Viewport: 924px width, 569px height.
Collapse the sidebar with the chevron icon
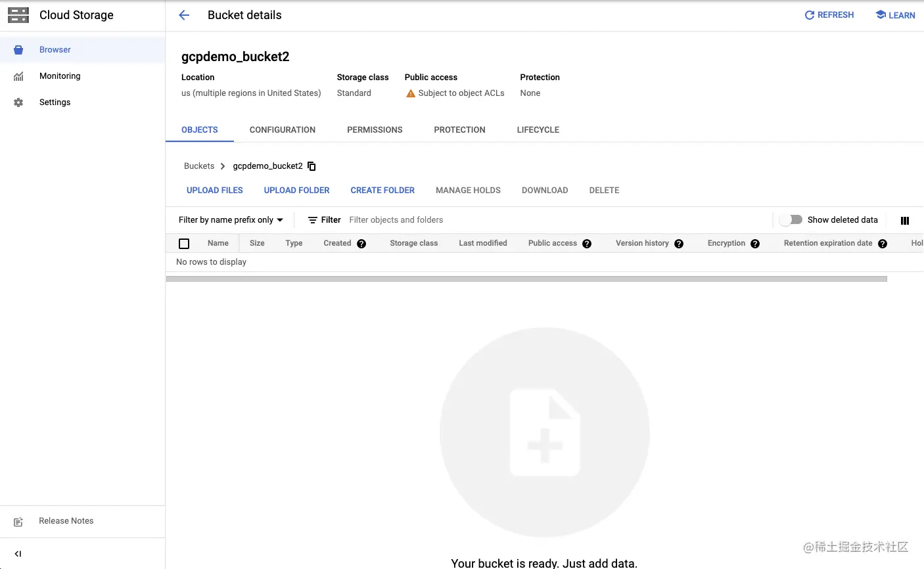[x=18, y=554]
